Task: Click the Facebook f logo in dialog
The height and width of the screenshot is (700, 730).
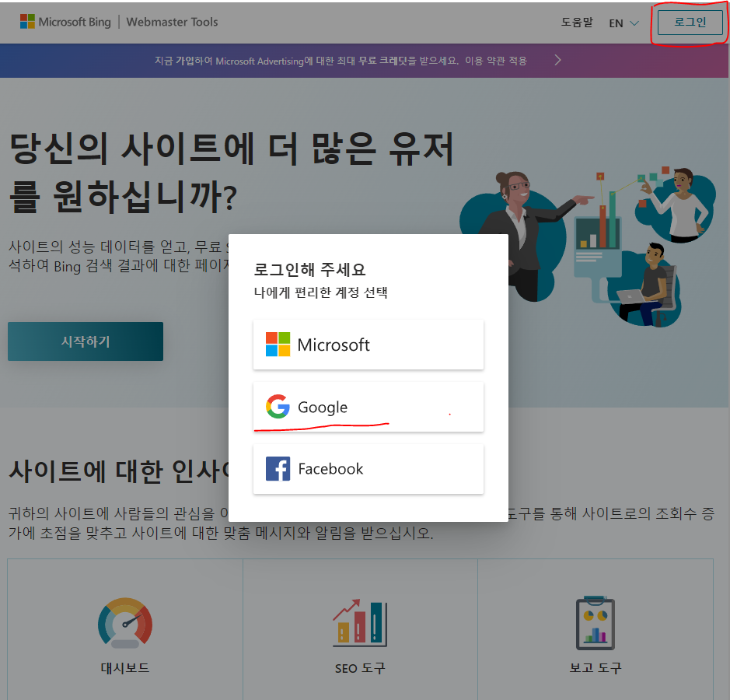Action: coord(278,468)
